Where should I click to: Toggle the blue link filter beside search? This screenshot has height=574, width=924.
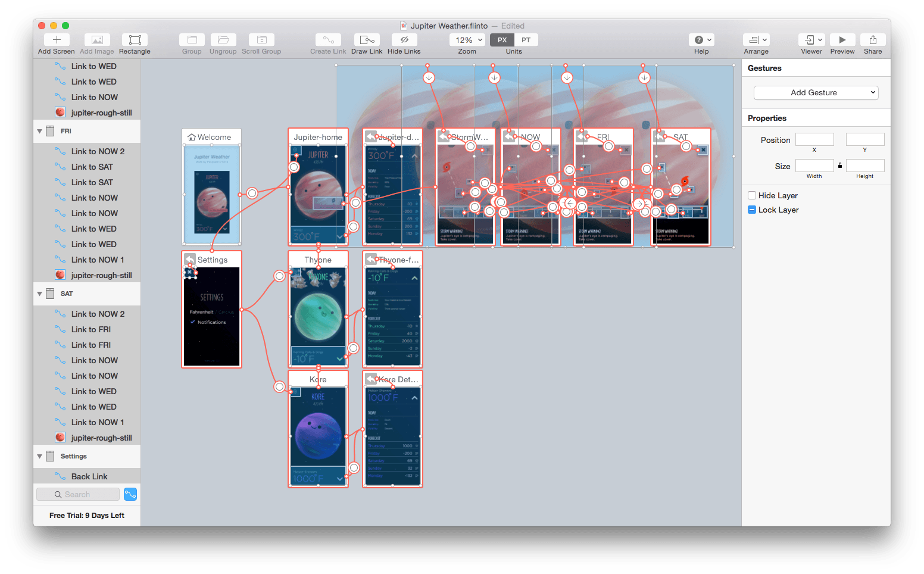130,494
